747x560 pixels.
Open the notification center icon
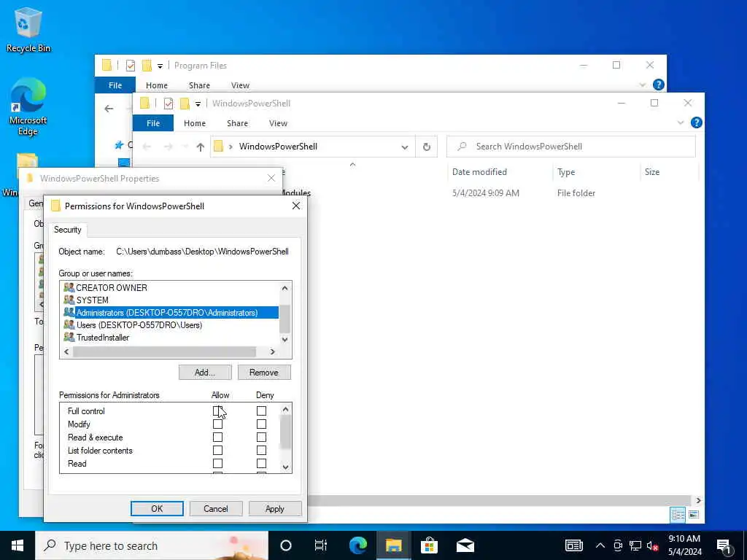click(x=724, y=546)
